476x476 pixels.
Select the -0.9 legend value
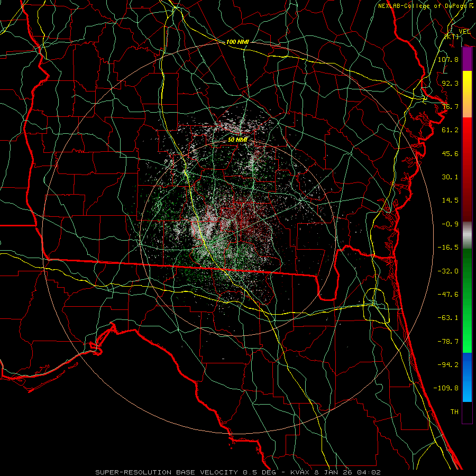(450, 224)
